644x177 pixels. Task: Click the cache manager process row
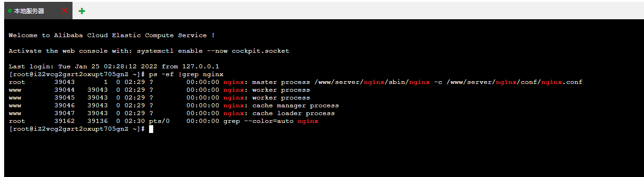coord(174,105)
